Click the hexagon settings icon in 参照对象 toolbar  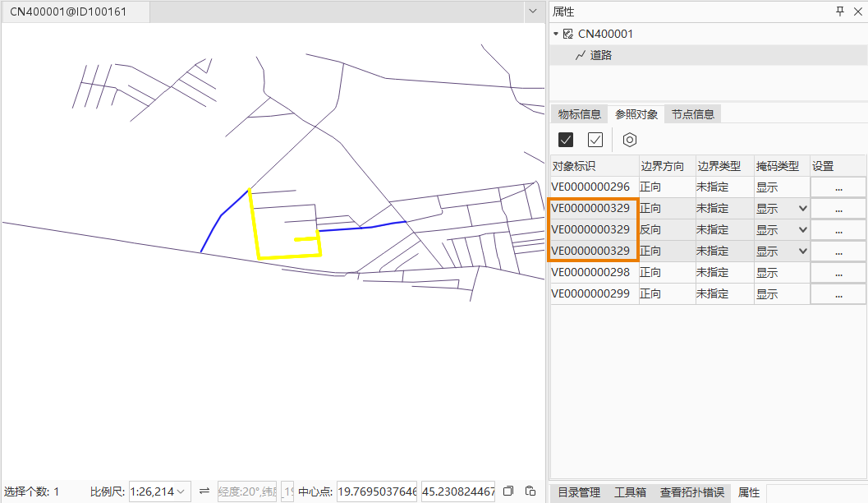pyautogui.click(x=629, y=140)
